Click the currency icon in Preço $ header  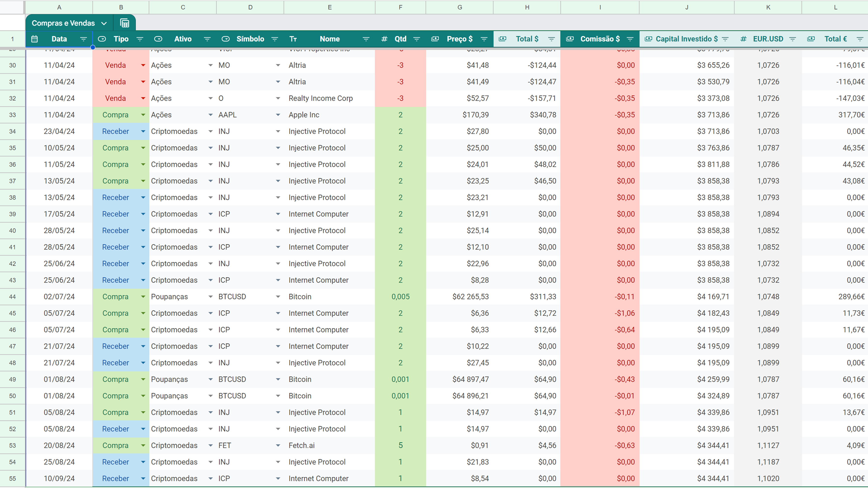point(435,39)
